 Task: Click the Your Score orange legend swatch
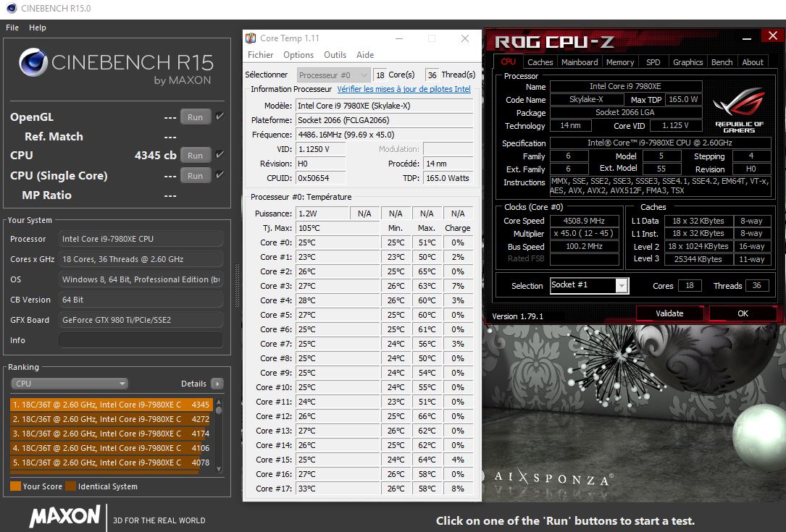[15, 486]
